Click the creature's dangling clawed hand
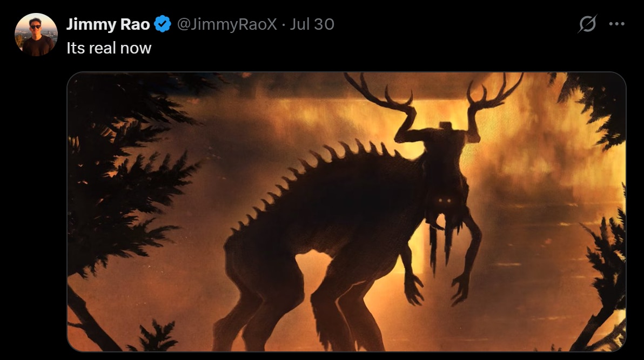The width and height of the screenshot is (644, 360). point(460,288)
